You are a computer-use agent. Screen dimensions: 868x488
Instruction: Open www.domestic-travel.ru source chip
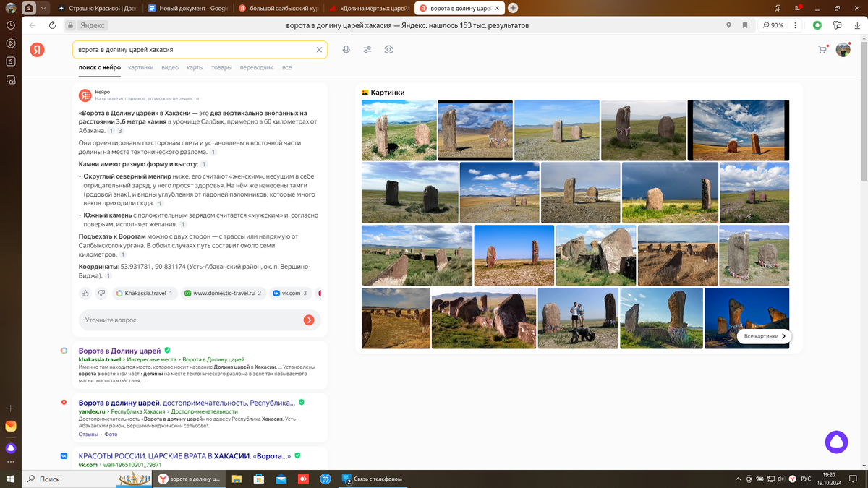[223, 294]
